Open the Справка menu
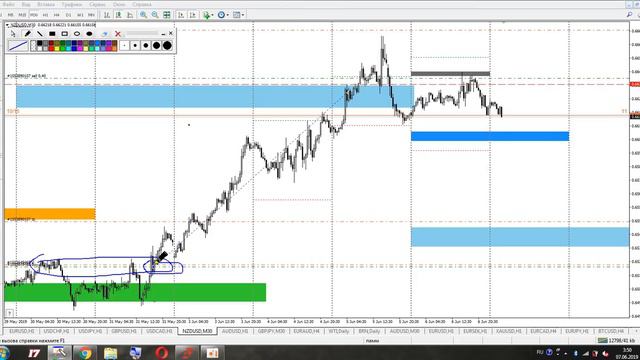The width and height of the screenshot is (640, 360). pyautogui.click(x=142, y=4)
